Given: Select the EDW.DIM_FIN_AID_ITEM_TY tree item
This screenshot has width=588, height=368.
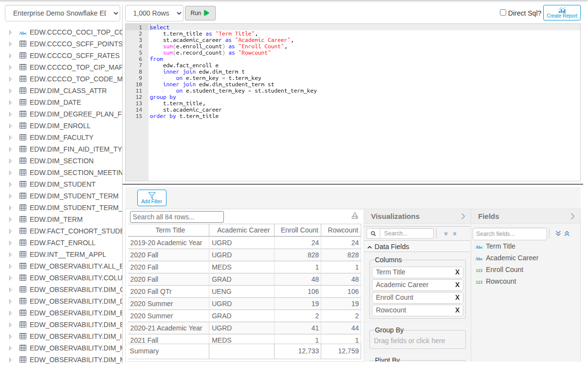Looking at the screenshot, I should click(76, 149).
